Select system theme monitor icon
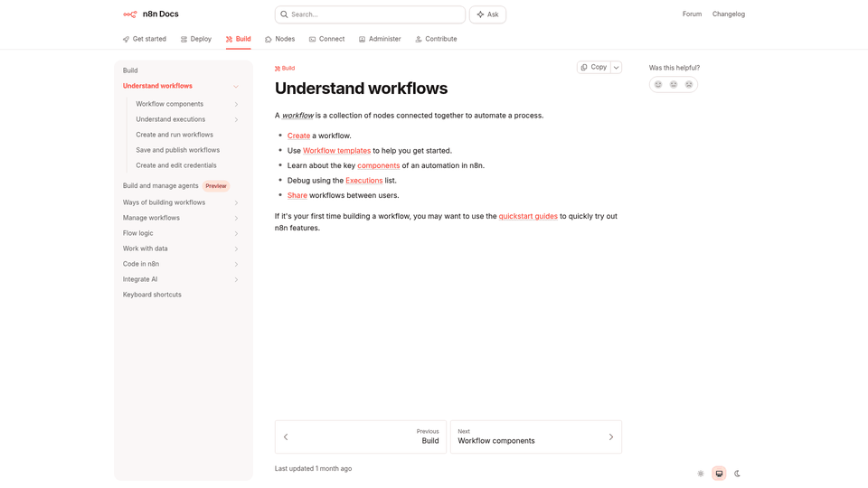Screen dimensions: 868x488 coord(719,474)
